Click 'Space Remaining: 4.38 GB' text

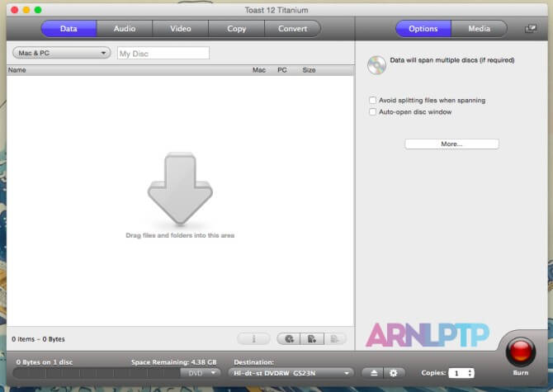point(173,362)
